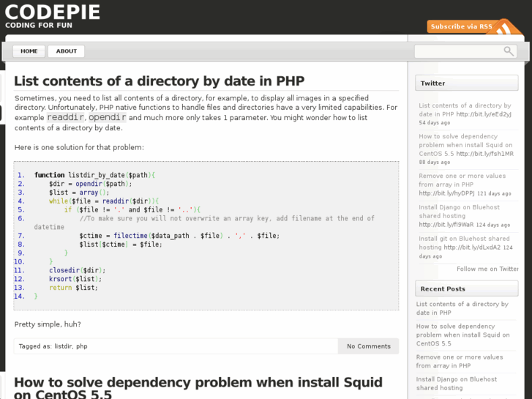Click the inline 'readdir' code word in paragraph
The height and width of the screenshot is (399, 532).
[65, 117]
